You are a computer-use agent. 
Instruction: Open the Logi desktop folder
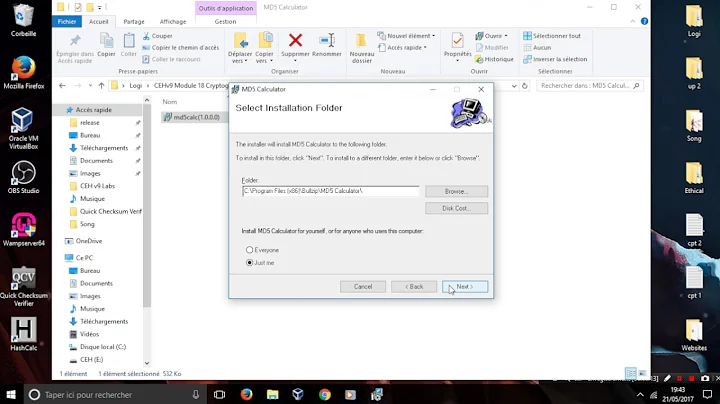(694, 21)
